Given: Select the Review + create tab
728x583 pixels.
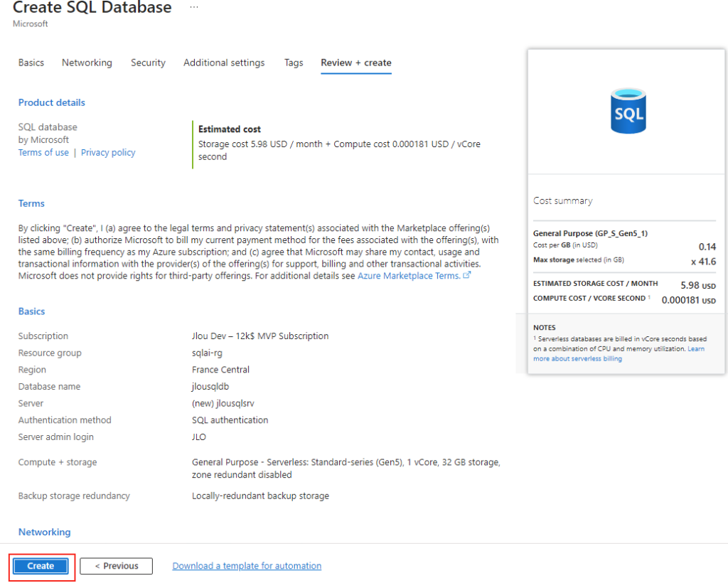Looking at the screenshot, I should point(356,63).
